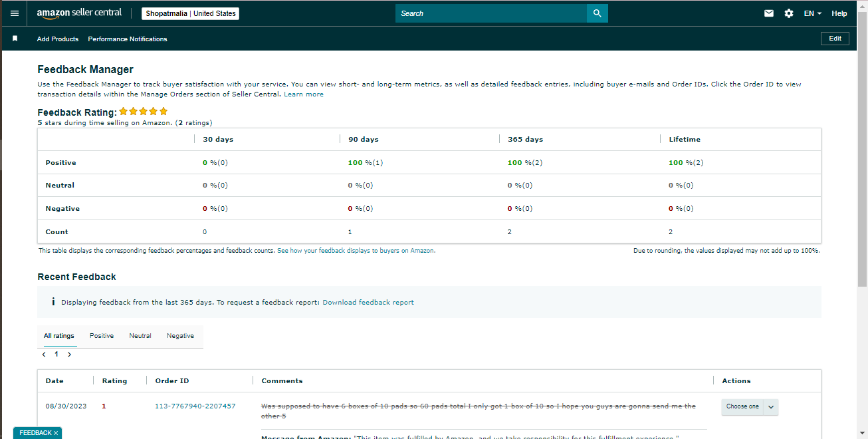Open the Choose one actions dropdown
The image size is (868, 439).
pyautogui.click(x=750, y=406)
